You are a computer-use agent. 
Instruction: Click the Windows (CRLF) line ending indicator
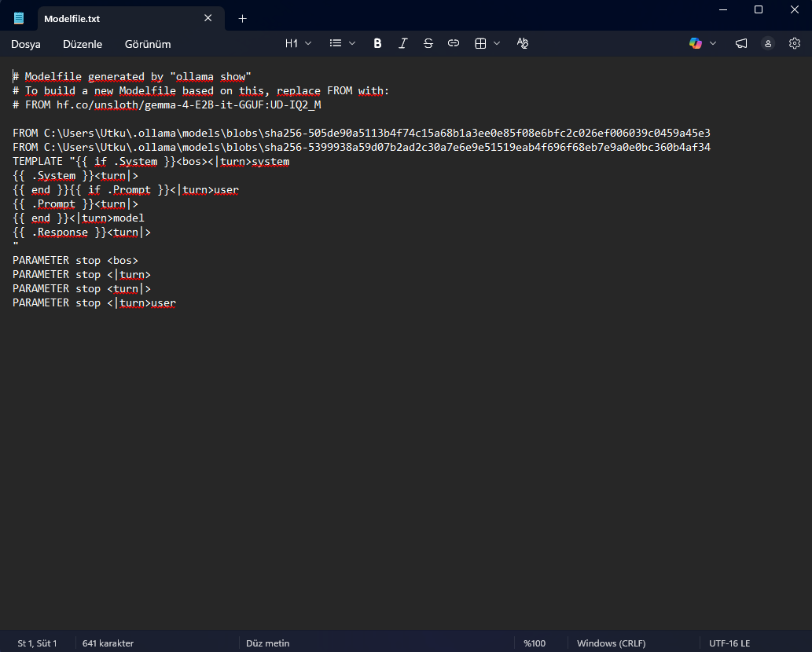(x=611, y=643)
